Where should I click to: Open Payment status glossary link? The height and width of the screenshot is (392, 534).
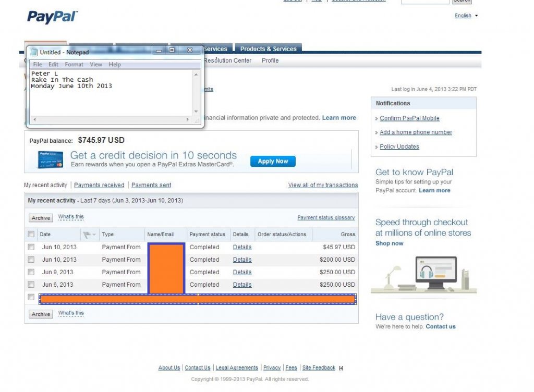[326, 218]
